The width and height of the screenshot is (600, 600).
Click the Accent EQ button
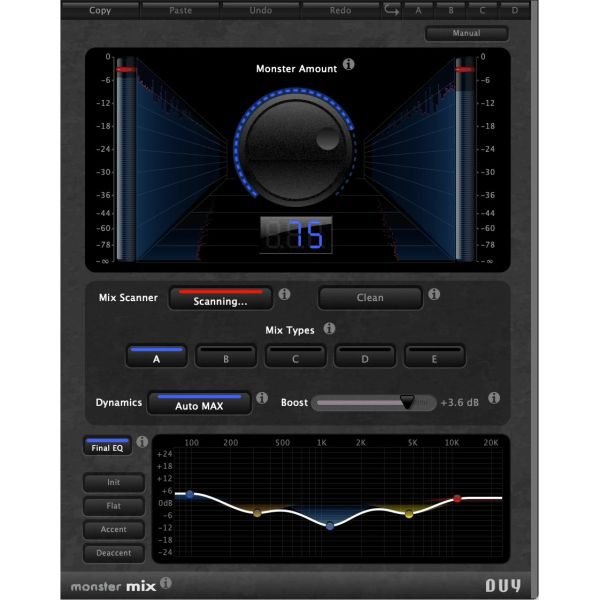(114, 530)
